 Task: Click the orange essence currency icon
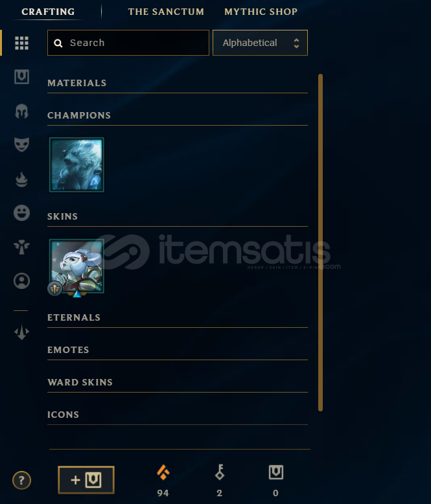pos(163,472)
